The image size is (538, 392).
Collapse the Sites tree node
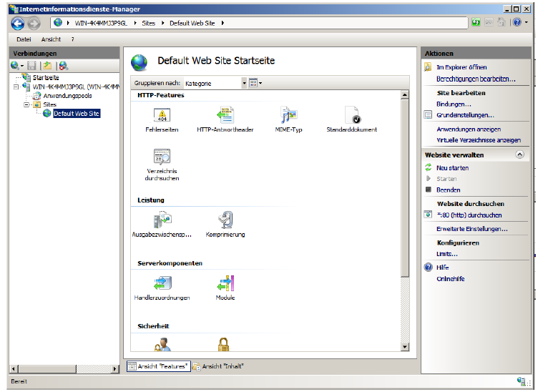tap(26, 104)
